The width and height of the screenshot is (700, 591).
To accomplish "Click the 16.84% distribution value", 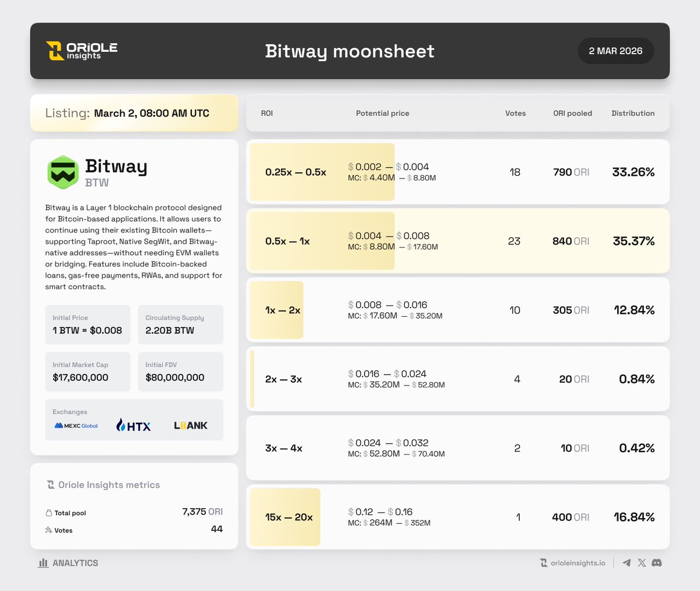I will tap(634, 517).
